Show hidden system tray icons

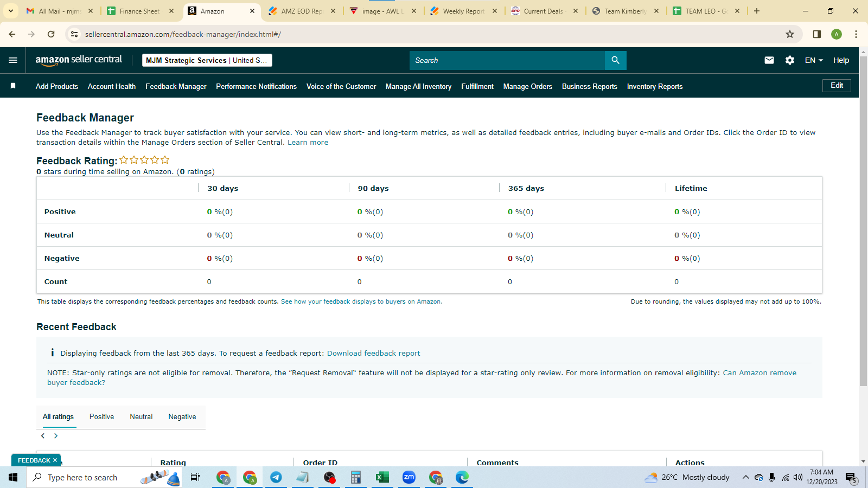point(746,477)
